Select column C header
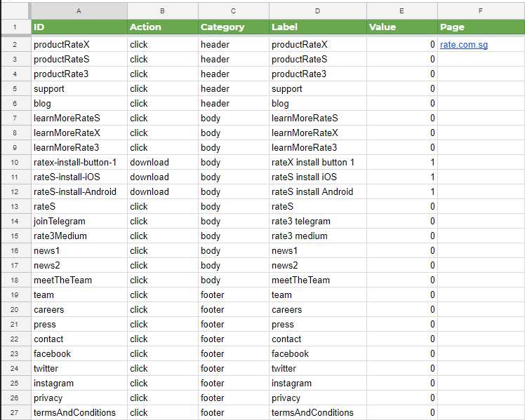The width and height of the screenshot is (525, 420). pos(234,11)
